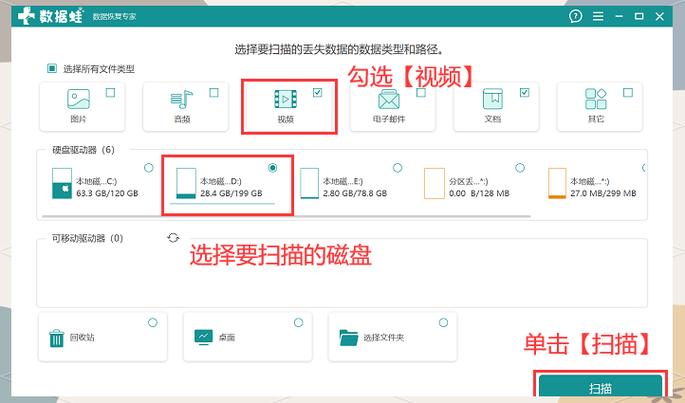Select the 回收站 radio button

coord(152,323)
